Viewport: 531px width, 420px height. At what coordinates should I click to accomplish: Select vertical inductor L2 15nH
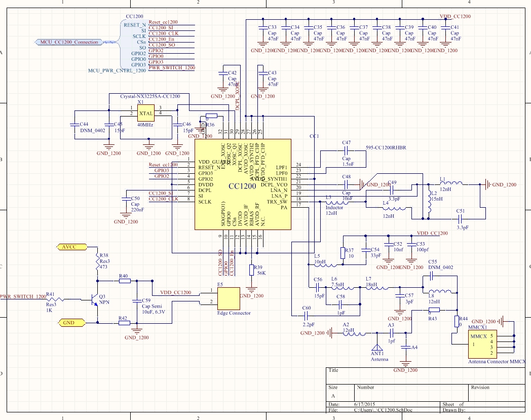point(429,202)
